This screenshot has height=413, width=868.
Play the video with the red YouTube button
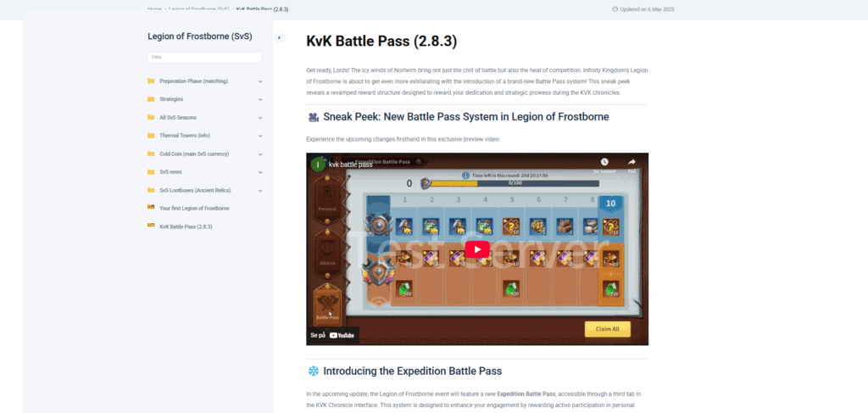tap(477, 249)
